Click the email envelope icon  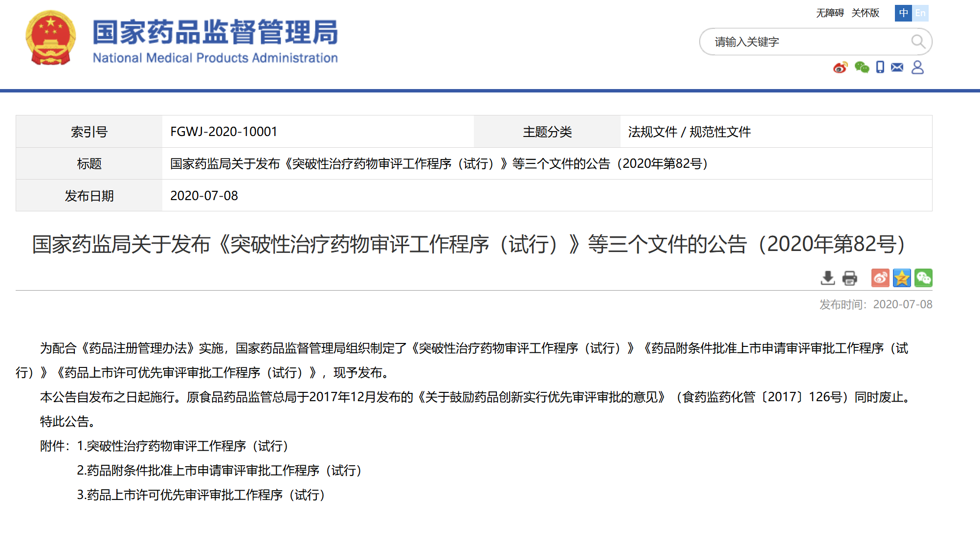[x=897, y=67]
